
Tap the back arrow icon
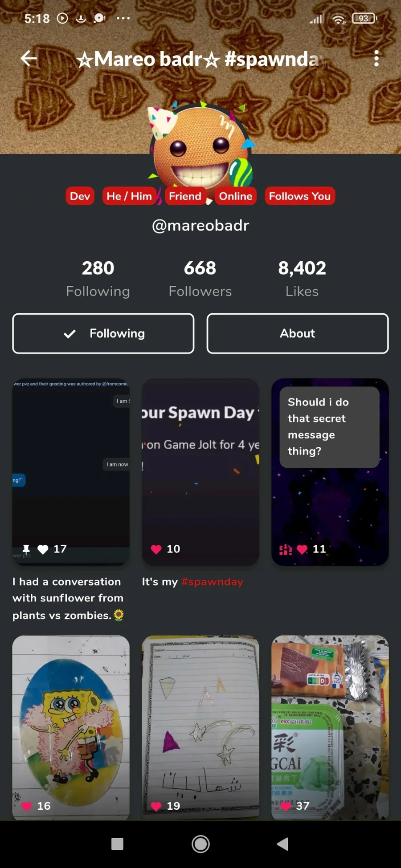tap(29, 58)
